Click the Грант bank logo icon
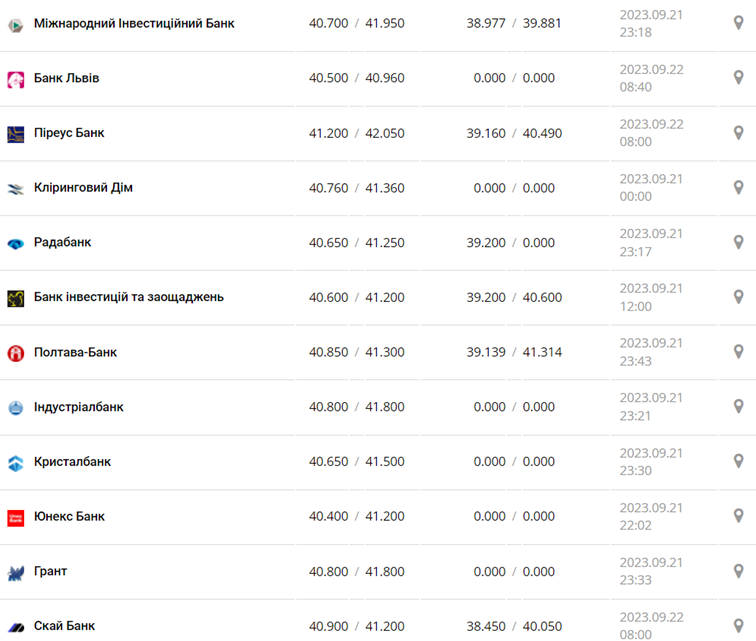 (16, 572)
